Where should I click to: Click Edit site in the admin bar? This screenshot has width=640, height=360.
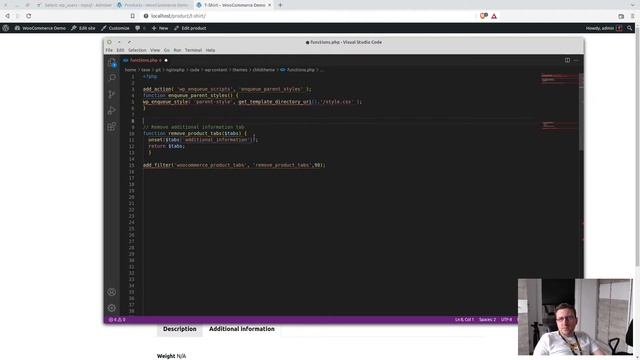tap(83, 28)
